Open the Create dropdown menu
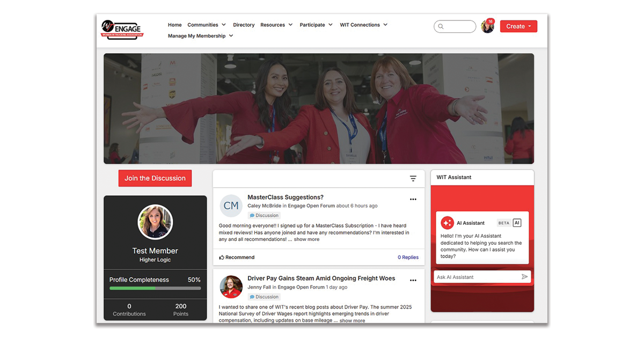The width and height of the screenshot is (644, 337). pos(518,26)
